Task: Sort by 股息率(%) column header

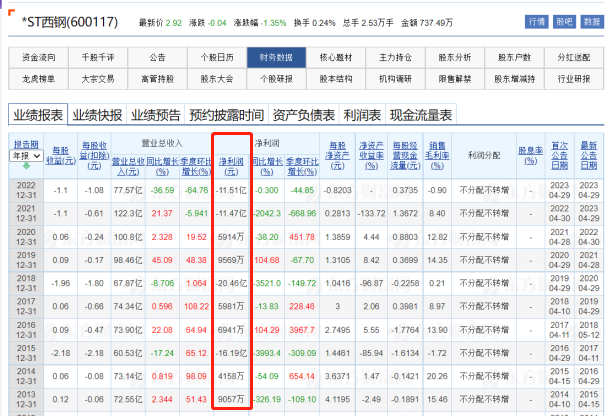Action: click(x=530, y=156)
